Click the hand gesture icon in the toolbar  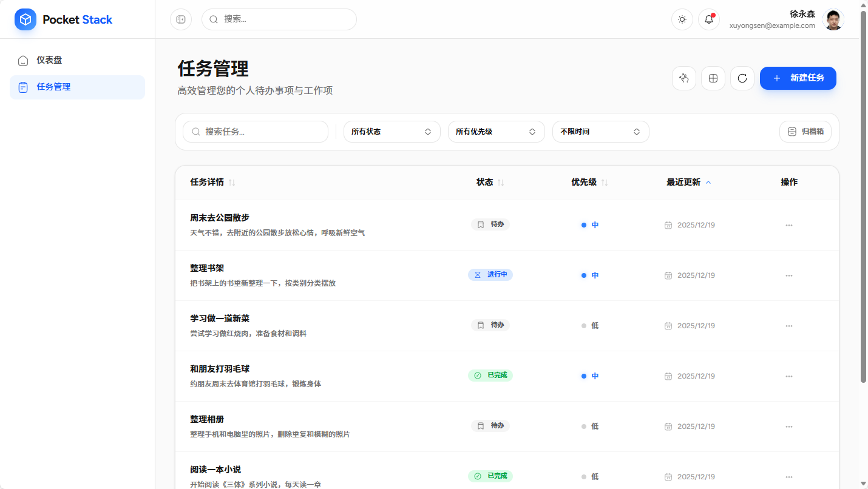pos(683,78)
